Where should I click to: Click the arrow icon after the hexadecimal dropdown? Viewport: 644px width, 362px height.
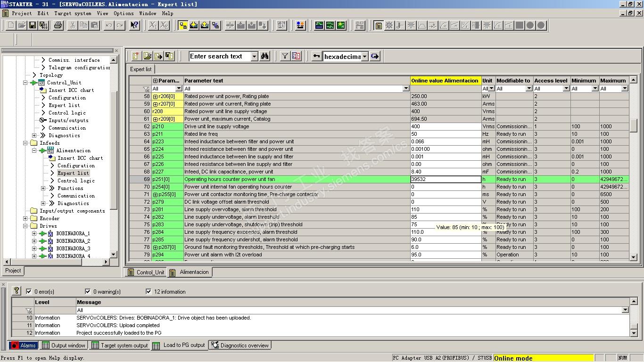coord(375,56)
